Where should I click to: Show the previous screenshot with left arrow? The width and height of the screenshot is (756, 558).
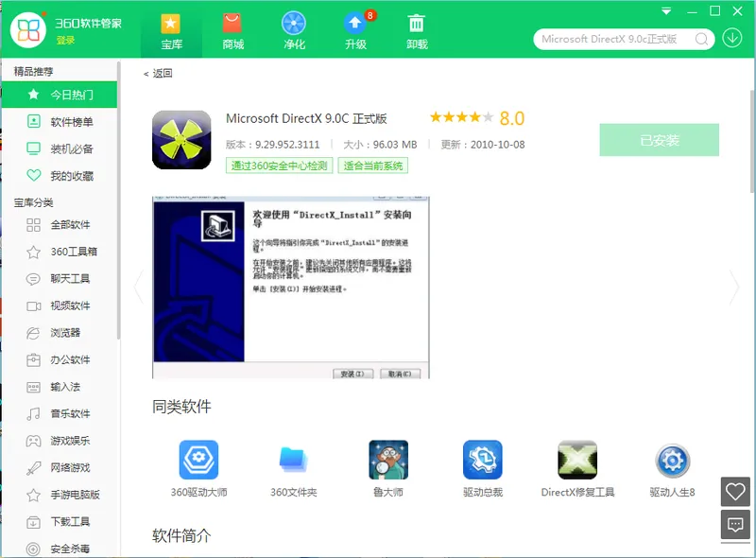pos(139,287)
